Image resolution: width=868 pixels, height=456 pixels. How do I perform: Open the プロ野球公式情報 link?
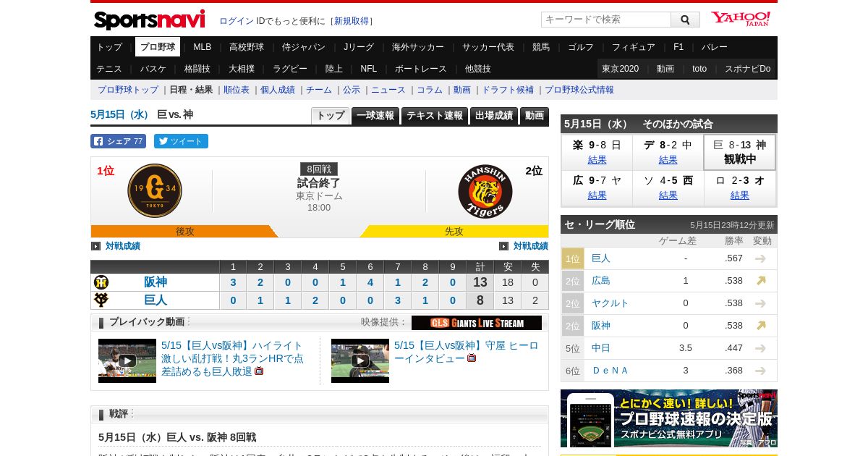(x=579, y=90)
